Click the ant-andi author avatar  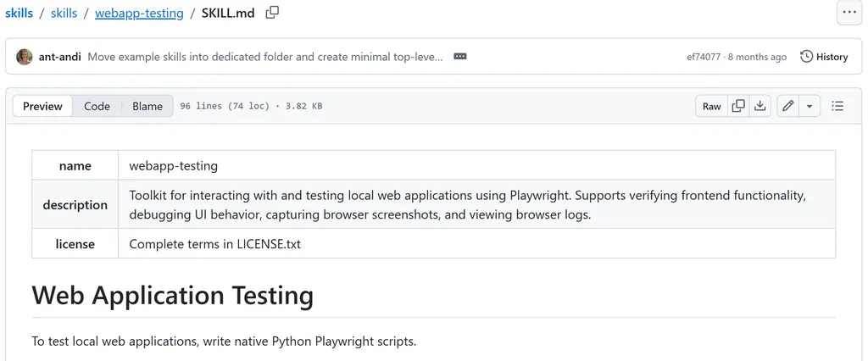[25, 57]
